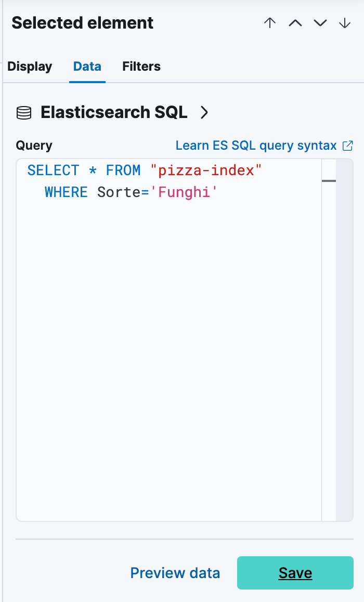This screenshot has height=602, width=364.
Task: Save the query with Save button
Action: click(x=295, y=573)
